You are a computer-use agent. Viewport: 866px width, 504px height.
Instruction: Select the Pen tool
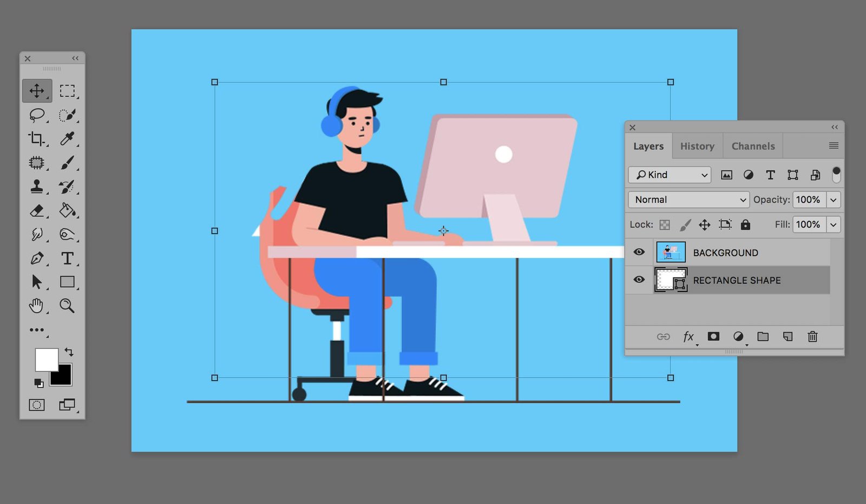tap(37, 258)
